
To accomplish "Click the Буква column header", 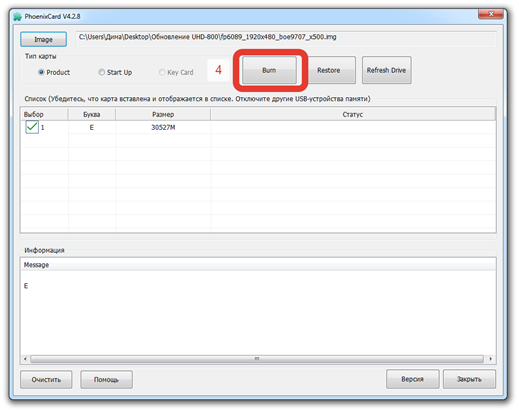I will tap(92, 114).
